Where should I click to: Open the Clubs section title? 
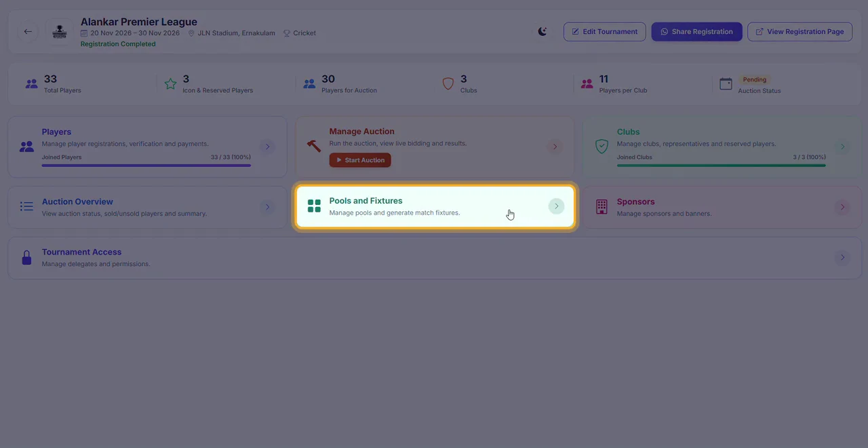(628, 132)
